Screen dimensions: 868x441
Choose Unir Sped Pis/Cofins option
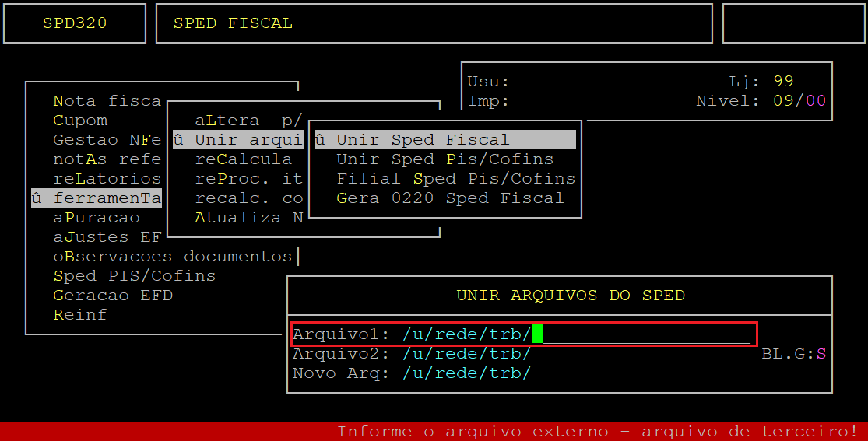point(445,159)
